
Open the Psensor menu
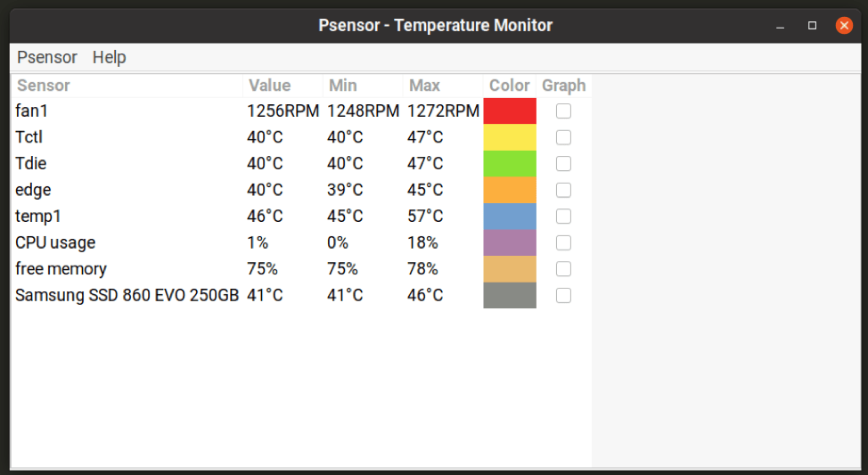[x=47, y=57]
